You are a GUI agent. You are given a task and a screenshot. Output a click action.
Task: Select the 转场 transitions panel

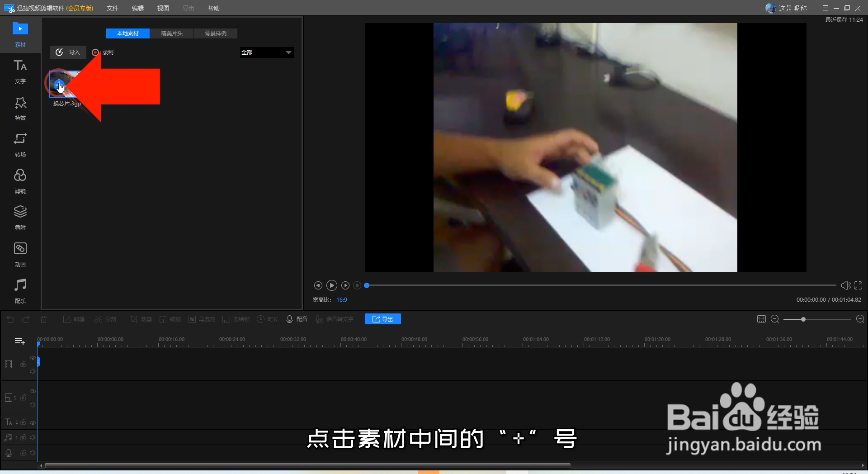point(20,145)
